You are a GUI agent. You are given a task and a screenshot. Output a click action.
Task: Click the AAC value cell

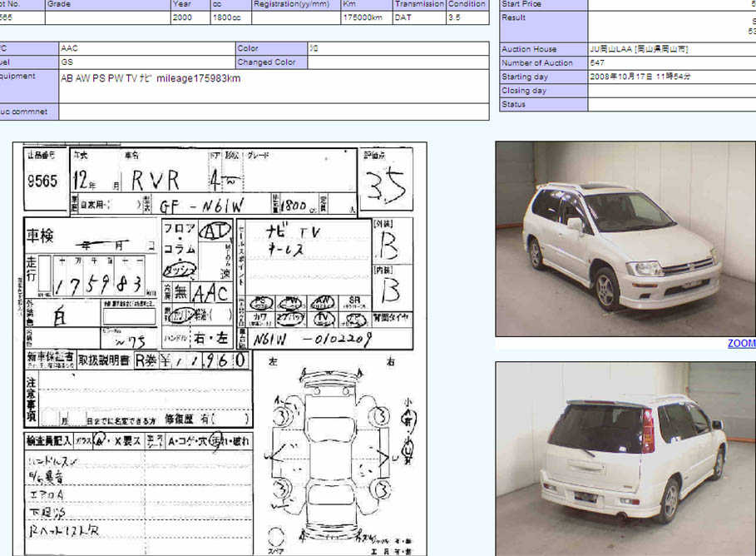[146, 48]
